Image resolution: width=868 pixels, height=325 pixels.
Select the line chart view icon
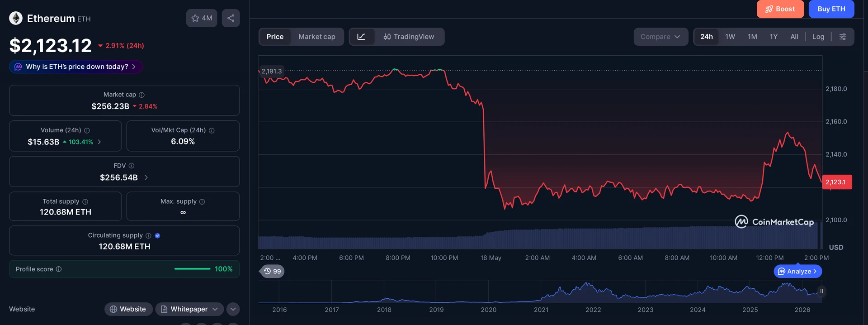click(x=361, y=37)
